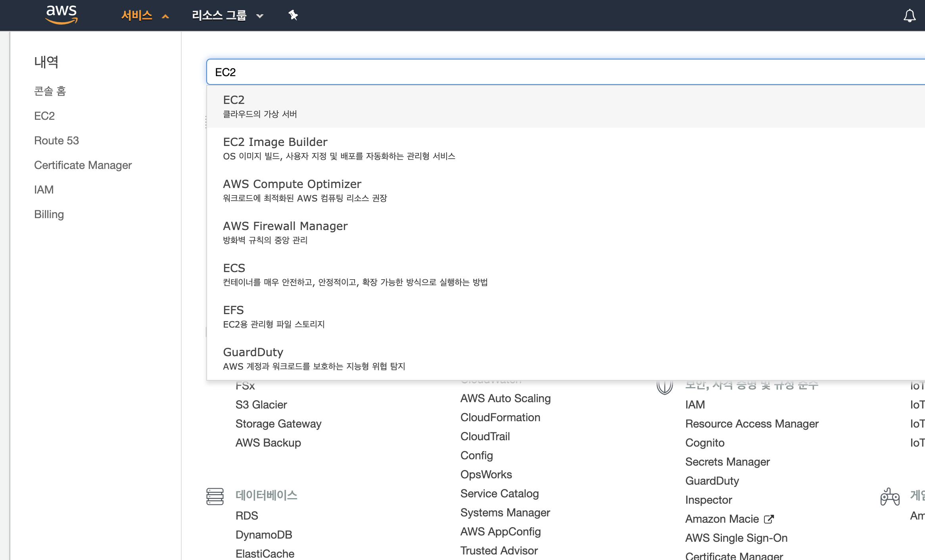
Task: Open CloudFormation service link
Action: [500, 417]
